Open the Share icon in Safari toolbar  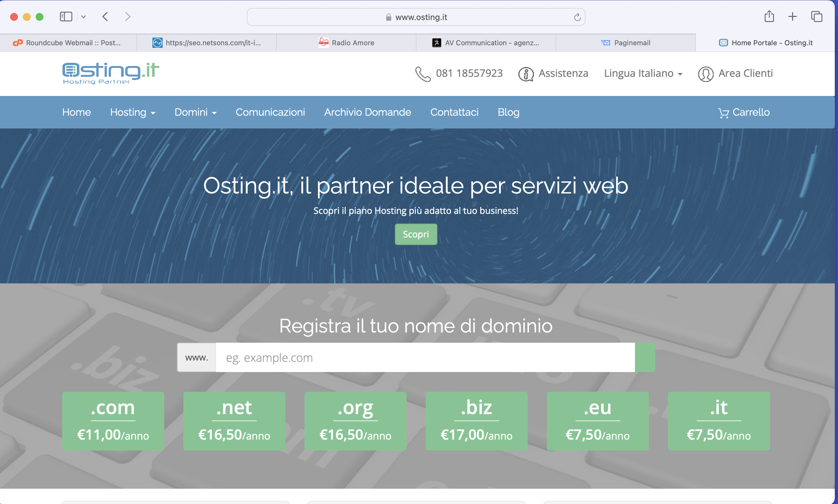[769, 16]
